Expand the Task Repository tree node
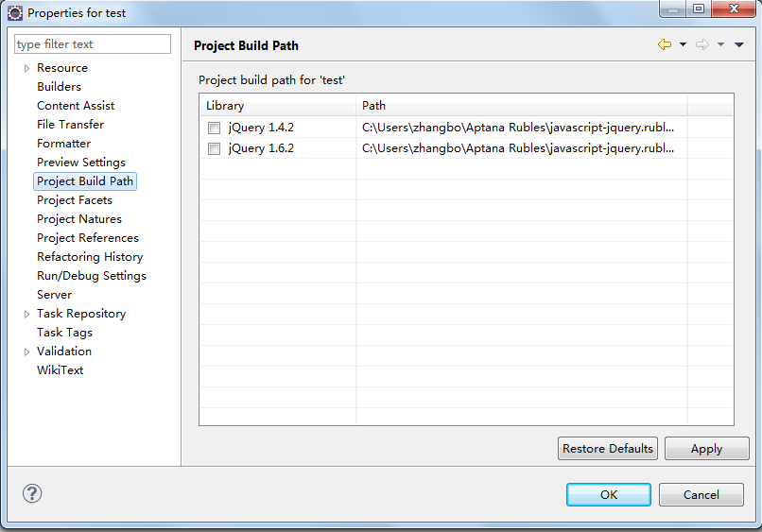The height and width of the screenshot is (532, 762). 26,315
